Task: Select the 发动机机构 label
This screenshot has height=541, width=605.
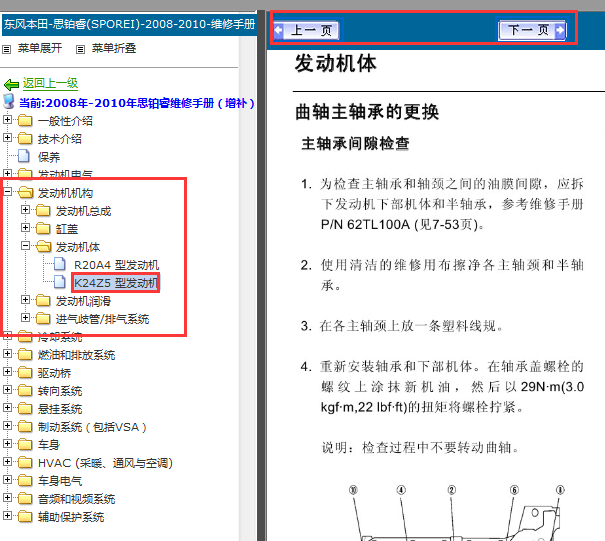Action: [x=65, y=193]
